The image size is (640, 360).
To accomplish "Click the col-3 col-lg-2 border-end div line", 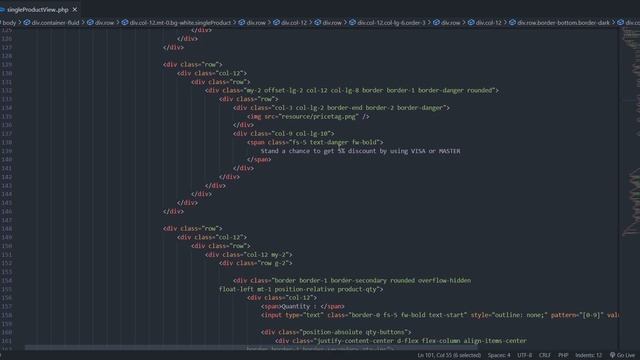I will (341, 108).
